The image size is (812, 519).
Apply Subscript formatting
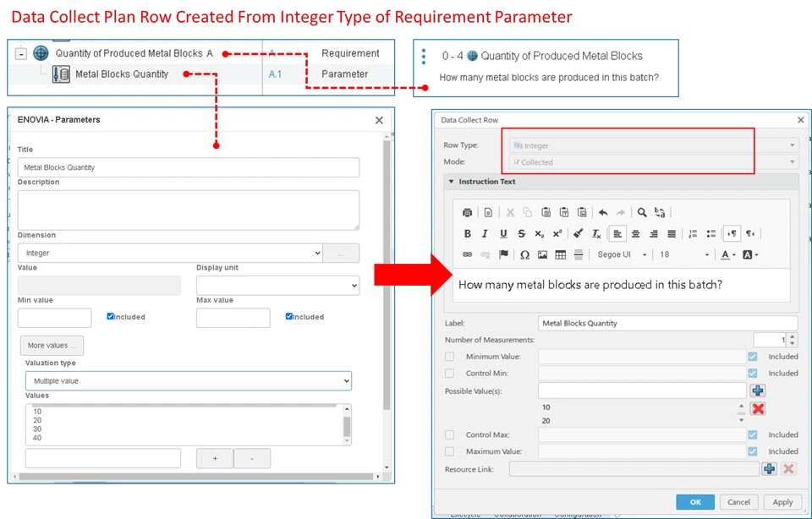point(539,234)
